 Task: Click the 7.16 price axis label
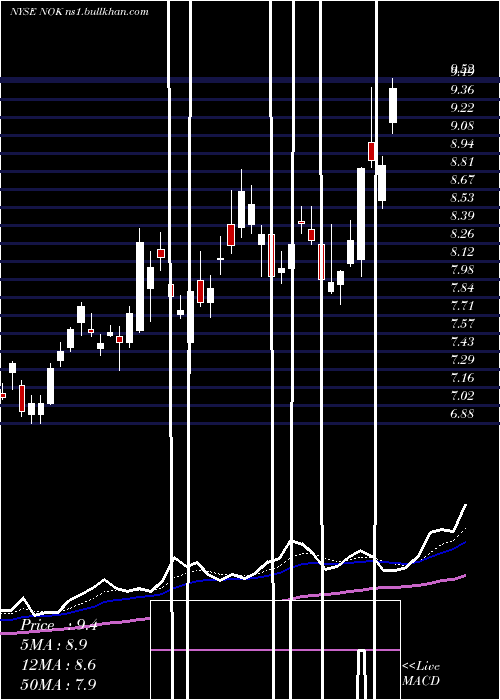click(462, 378)
